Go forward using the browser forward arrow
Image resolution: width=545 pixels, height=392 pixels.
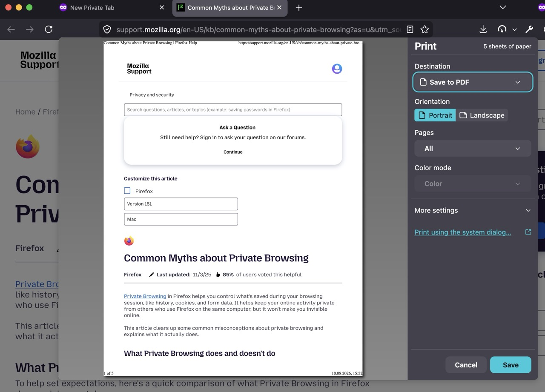[30, 29]
